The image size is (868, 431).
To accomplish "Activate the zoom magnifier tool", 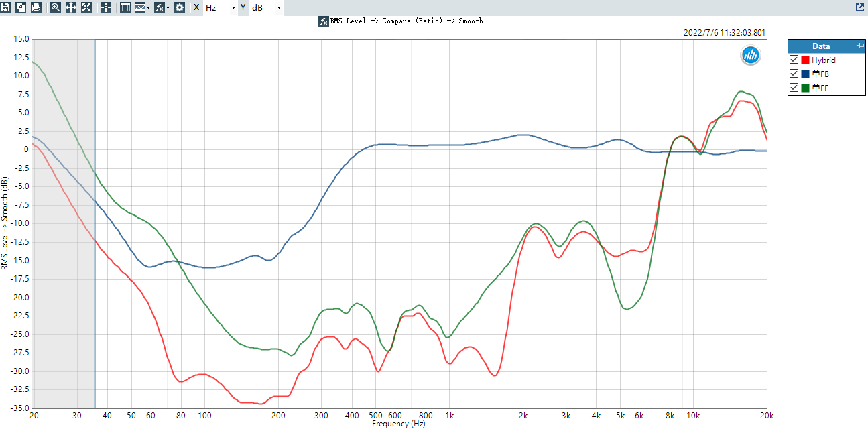I will (x=56, y=7).
